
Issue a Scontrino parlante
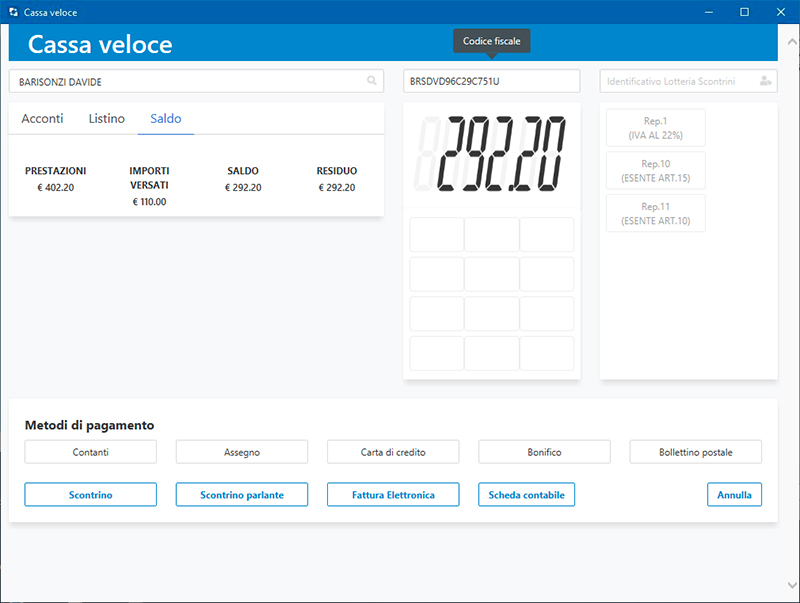point(242,495)
